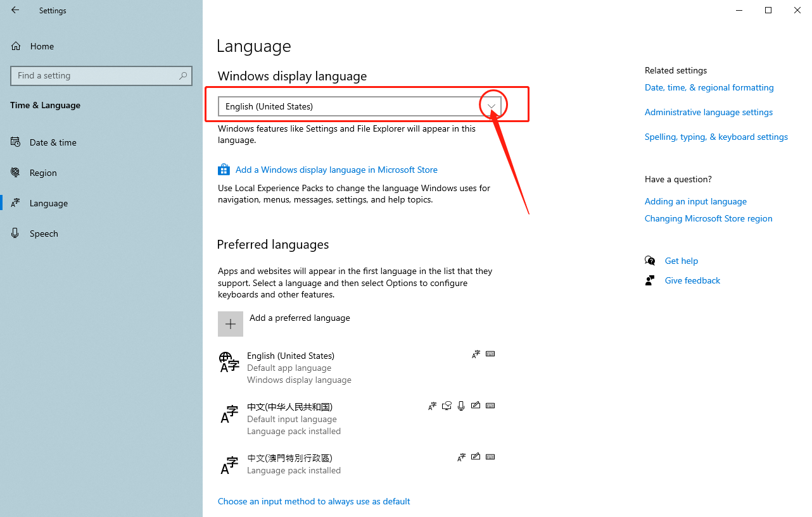
Task: Click the keyboard icon for 中文(澳門特別行政區)
Action: pos(490,457)
